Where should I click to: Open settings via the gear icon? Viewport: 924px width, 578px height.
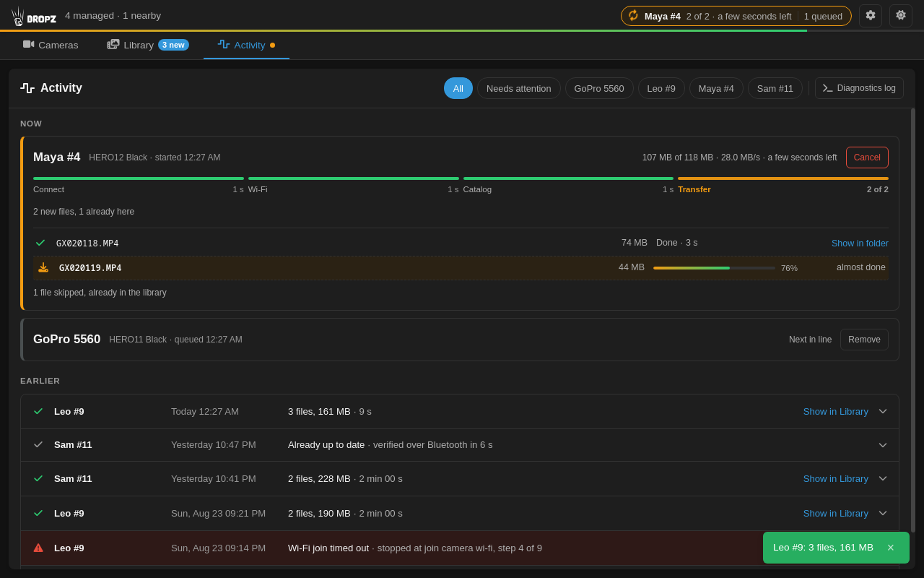pos(871,16)
